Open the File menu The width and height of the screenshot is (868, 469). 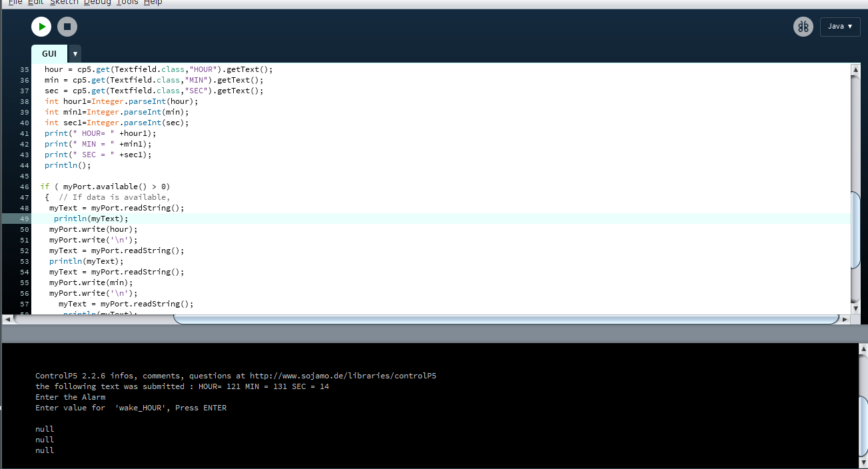(x=15, y=3)
